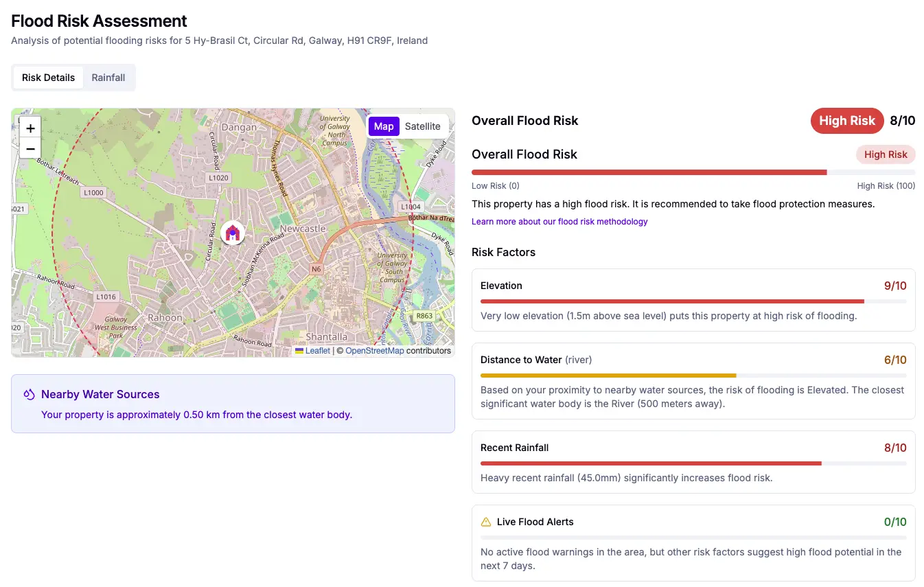Zoom out of the map
924x587 pixels.
click(x=30, y=148)
